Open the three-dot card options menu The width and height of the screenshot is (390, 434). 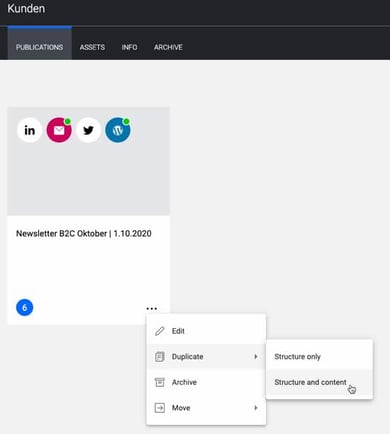pos(152,309)
